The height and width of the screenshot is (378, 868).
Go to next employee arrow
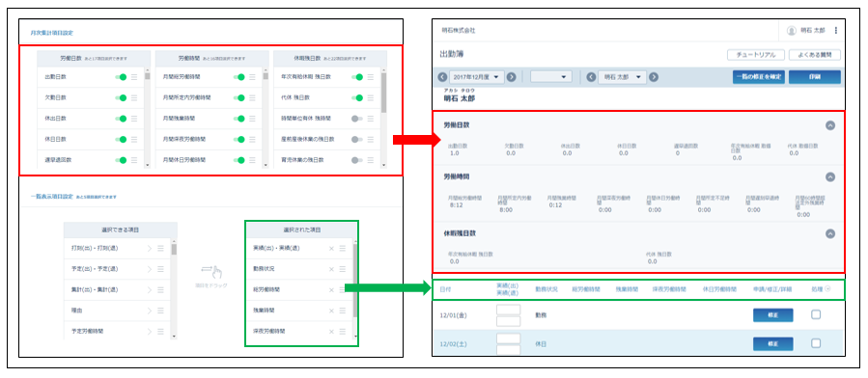tap(654, 77)
